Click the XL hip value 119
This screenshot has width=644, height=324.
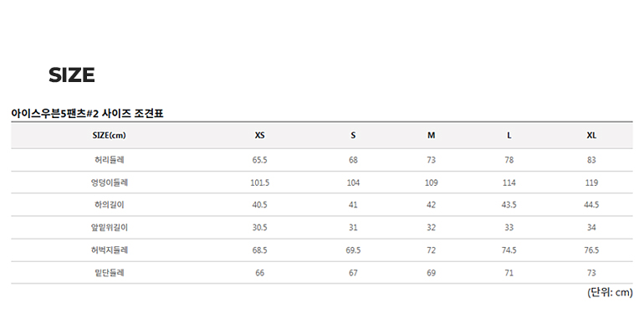(x=591, y=183)
